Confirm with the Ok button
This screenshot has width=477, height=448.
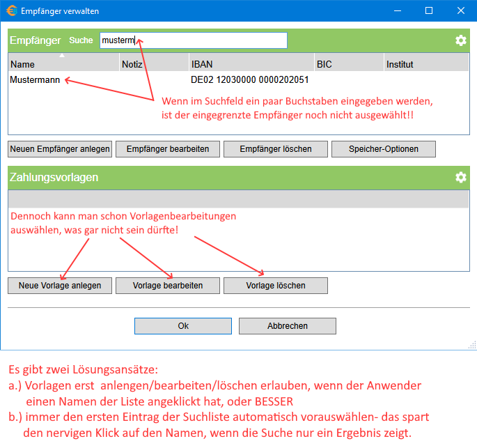183,326
